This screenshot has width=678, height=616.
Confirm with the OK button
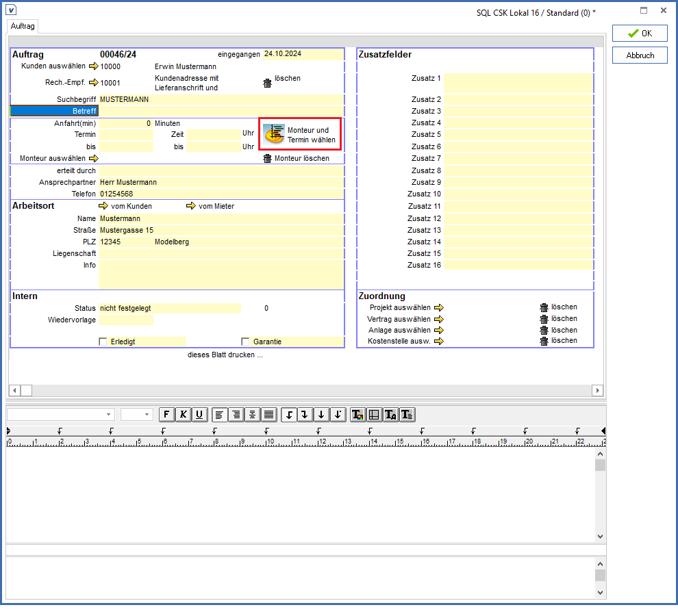[x=640, y=34]
